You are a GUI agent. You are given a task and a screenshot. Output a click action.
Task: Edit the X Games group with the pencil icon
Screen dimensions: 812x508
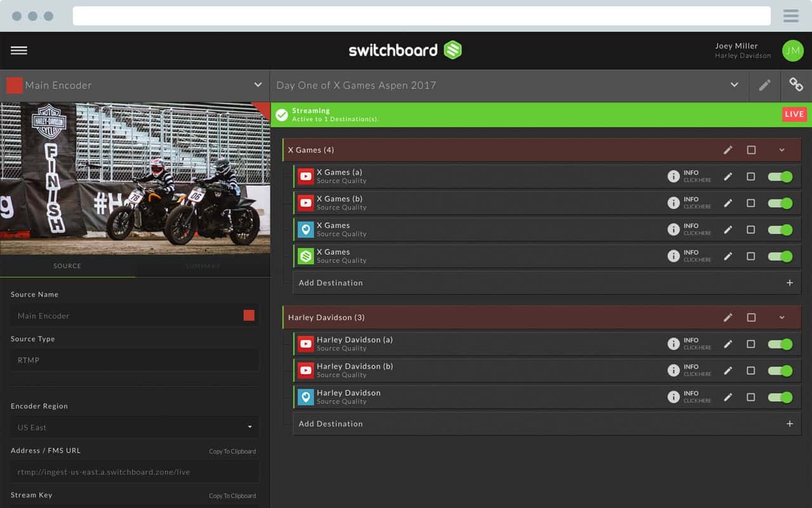(728, 150)
